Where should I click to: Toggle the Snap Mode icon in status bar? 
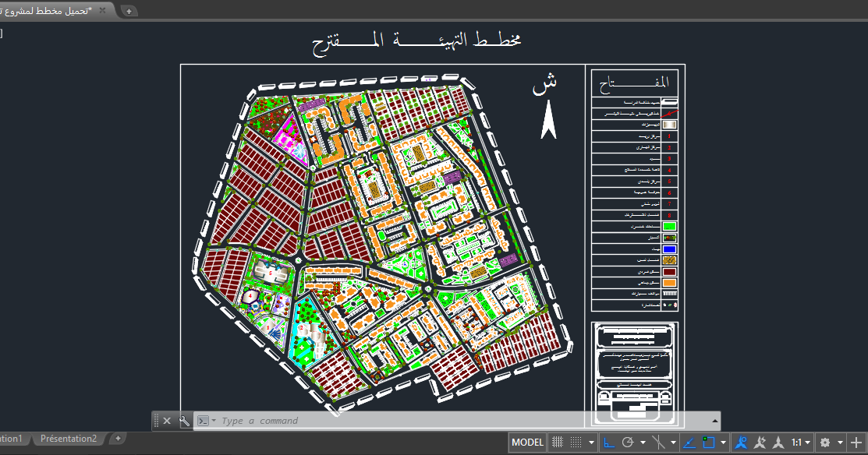point(557,443)
